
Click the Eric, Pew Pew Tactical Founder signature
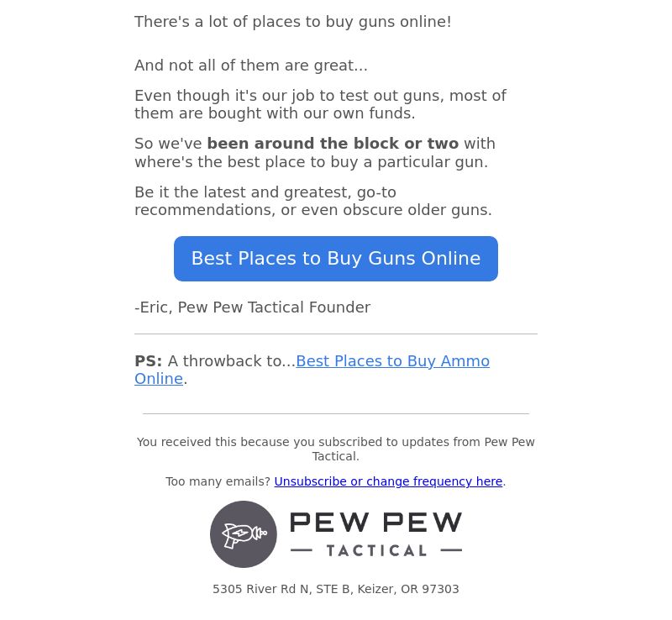pos(253,307)
